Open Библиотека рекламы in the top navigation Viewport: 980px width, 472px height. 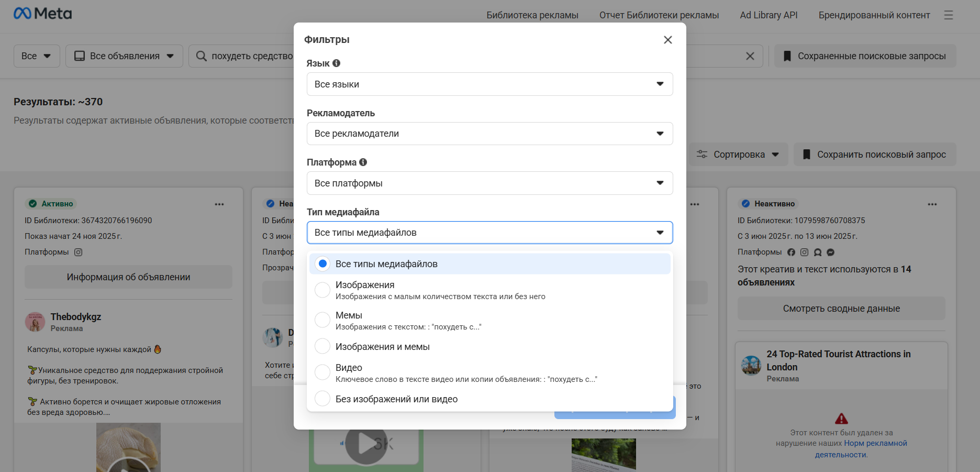pos(532,15)
